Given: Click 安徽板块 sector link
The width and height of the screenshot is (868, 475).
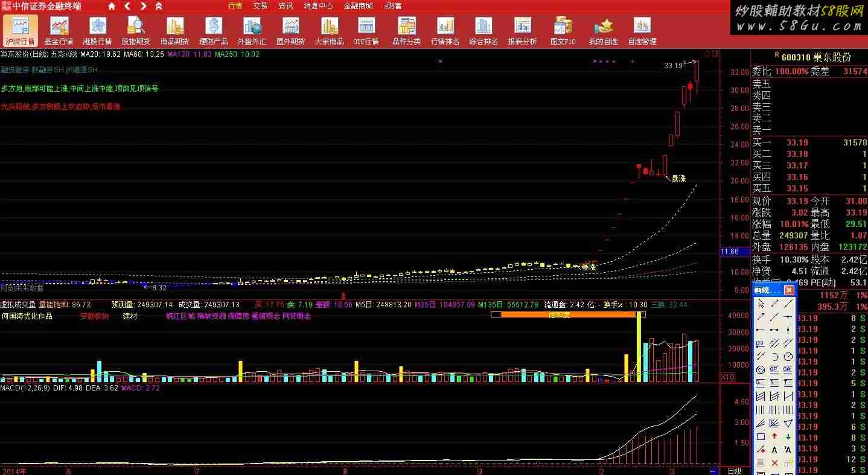Looking at the screenshot, I should tap(94, 316).
